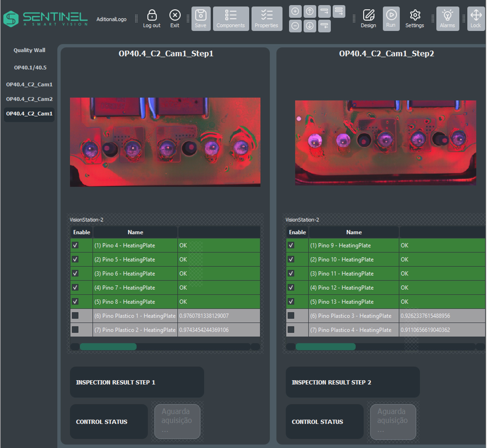Switch to the Quality Wall tab
The height and width of the screenshot is (448, 487).
(x=29, y=50)
